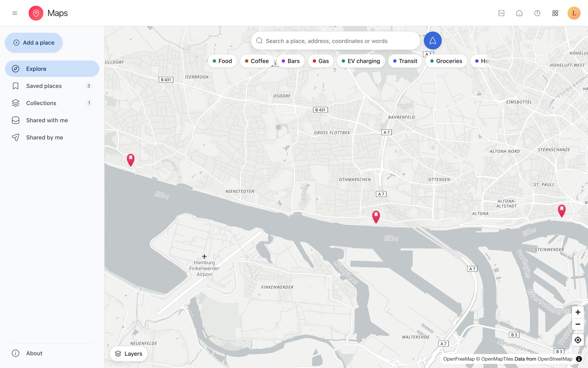588x368 pixels.
Task: Click the blue directions navigation button
Action: point(433,41)
